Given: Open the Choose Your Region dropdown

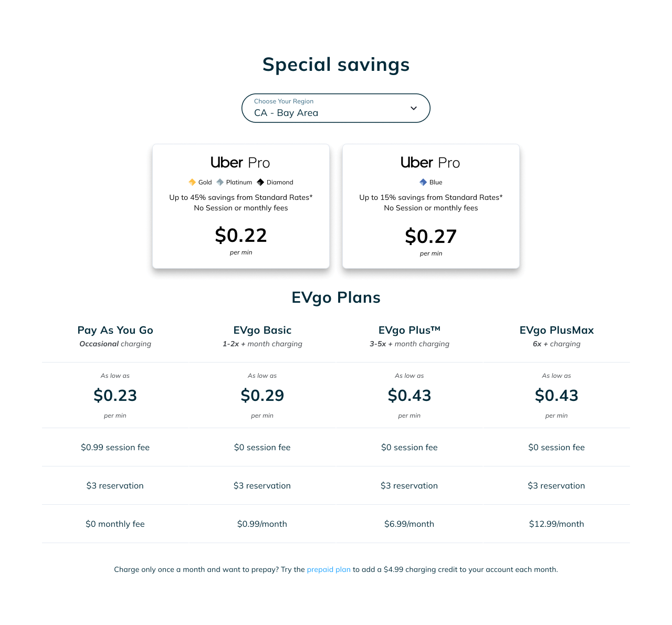Looking at the screenshot, I should [336, 108].
